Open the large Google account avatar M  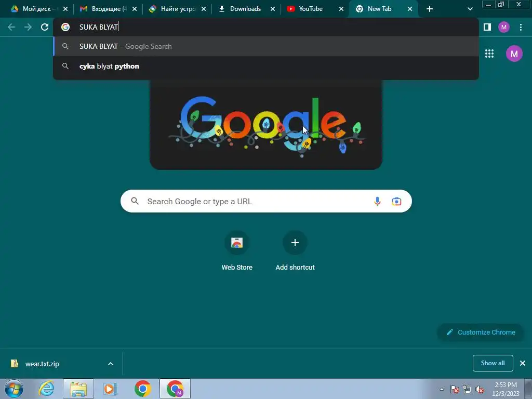514,54
